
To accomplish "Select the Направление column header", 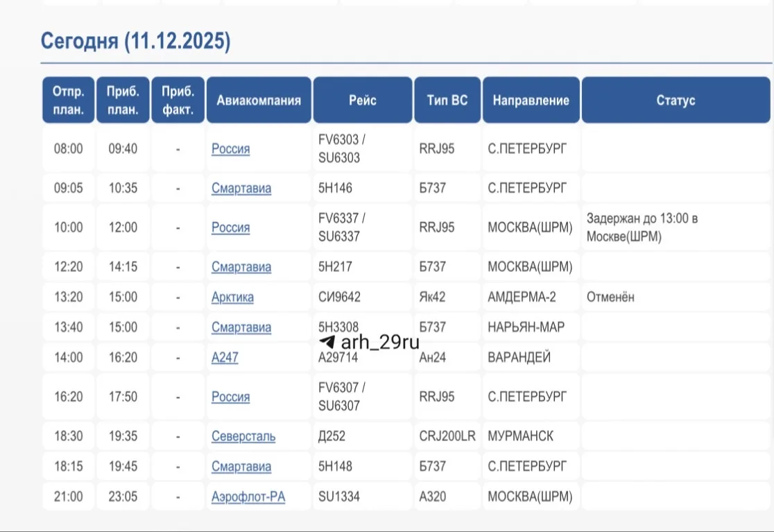I will pyautogui.click(x=531, y=101).
